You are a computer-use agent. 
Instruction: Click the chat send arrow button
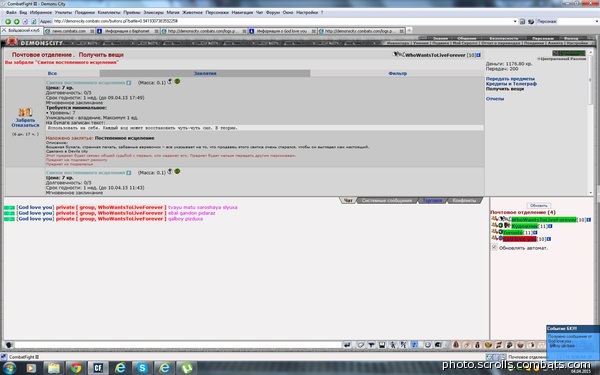pyautogui.click(x=347, y=345)
